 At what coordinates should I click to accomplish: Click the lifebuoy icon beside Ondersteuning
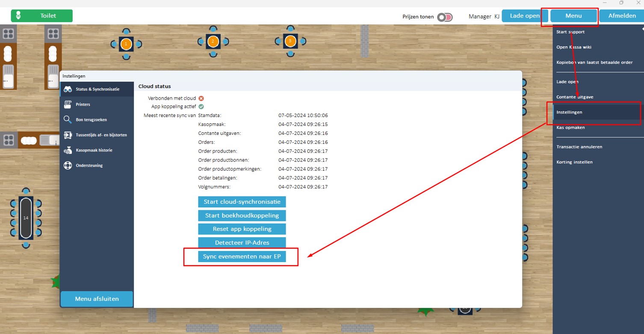(68, 165)
